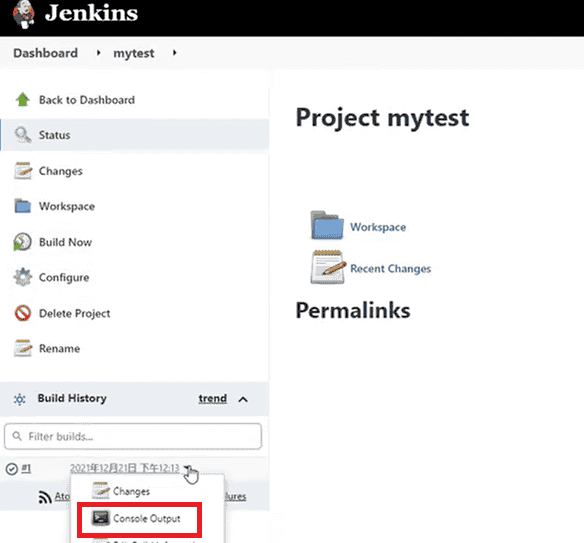Open build dated 2021年12月21日 下午12:13

pyautogui.click(x=125, y=468)
